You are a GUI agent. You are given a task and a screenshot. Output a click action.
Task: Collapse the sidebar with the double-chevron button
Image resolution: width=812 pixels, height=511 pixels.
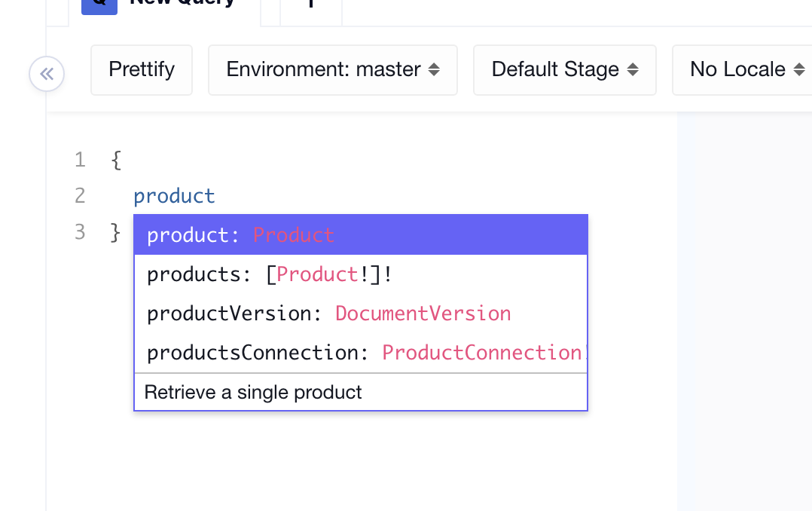tap(47, 74)
